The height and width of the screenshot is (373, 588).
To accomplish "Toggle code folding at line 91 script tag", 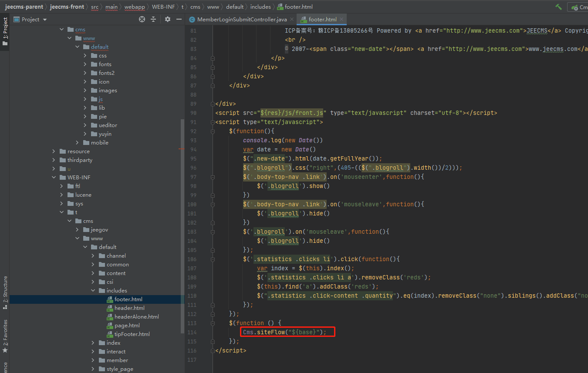I will [213, 122].
